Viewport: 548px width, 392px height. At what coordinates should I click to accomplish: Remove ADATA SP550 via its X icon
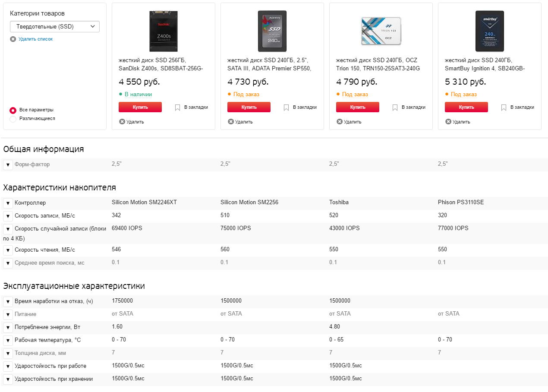click(x=231, y=122)
